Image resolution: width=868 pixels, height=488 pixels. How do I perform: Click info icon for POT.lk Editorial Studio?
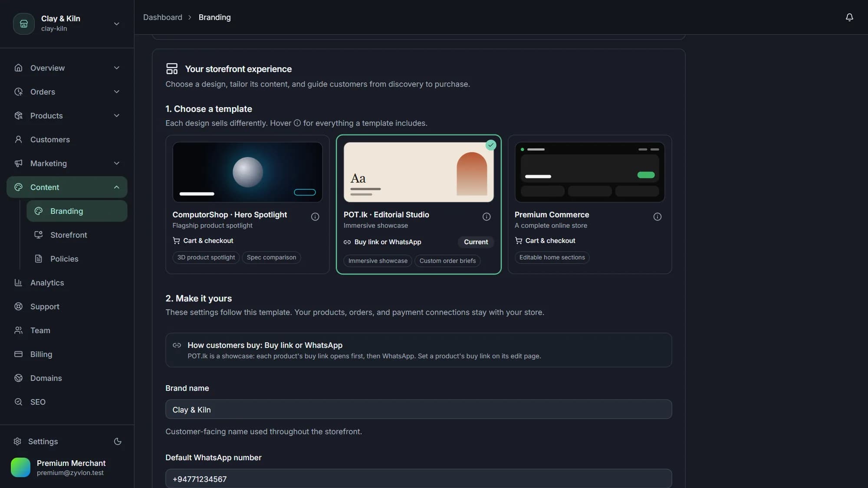click(x=487, y=216)
